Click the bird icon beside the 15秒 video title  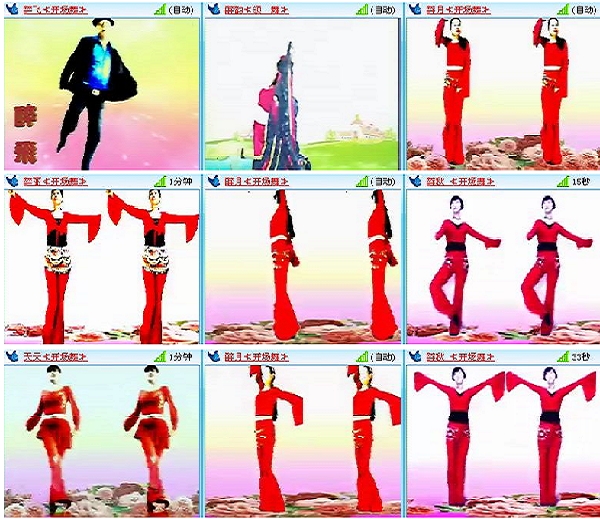(415, 181)
